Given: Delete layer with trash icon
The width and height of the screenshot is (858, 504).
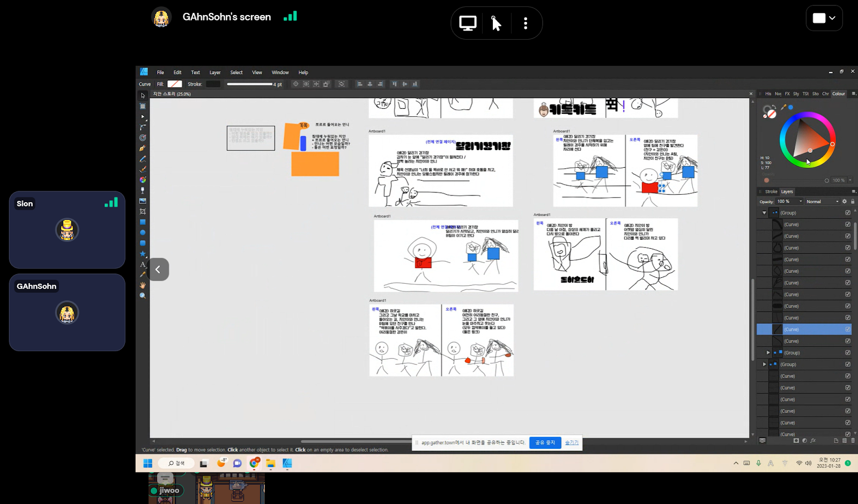Looking at the screenshot, I should pos(853,441).
